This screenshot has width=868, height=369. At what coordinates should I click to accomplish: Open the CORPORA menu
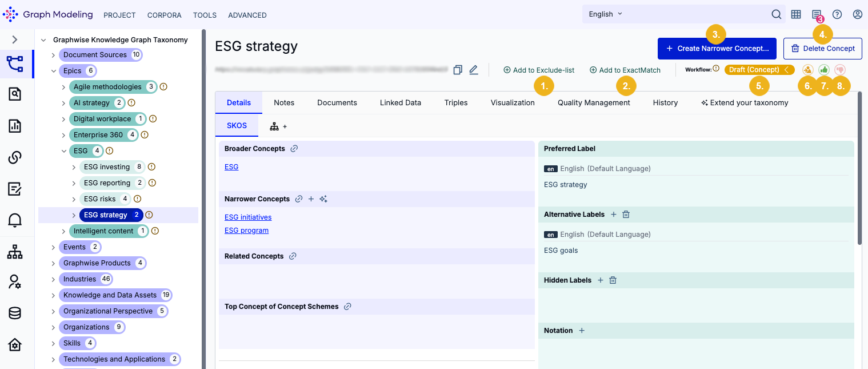[165, 15]
